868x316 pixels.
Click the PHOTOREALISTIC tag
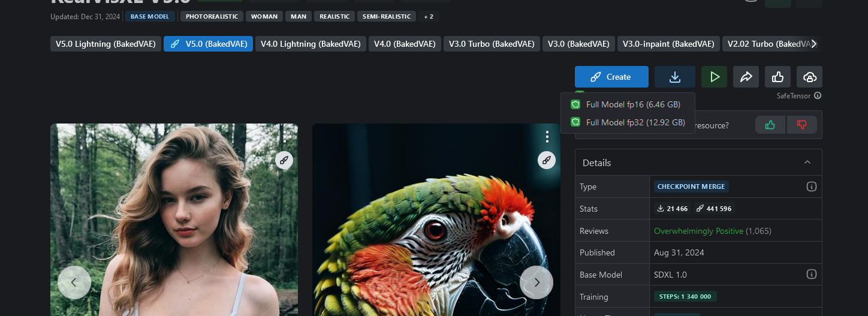click(x=212, y=16)
